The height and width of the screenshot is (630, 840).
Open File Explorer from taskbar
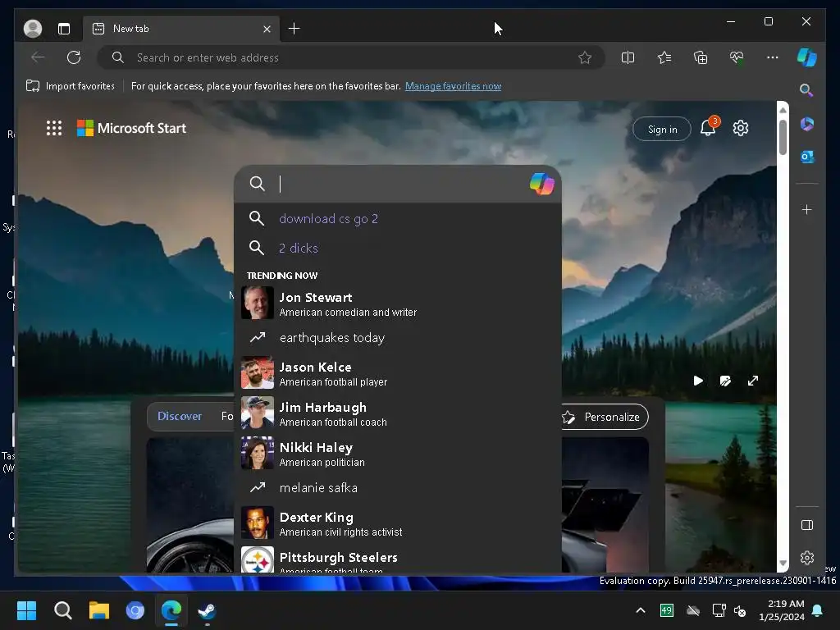[99, 610]
